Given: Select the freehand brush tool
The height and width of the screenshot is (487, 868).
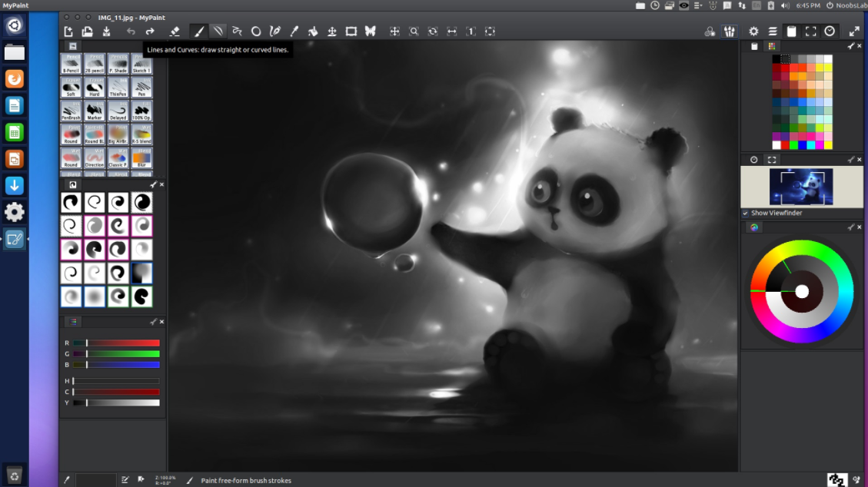Looking at the screenshot, I should pyautogui.click(x=198, y=31).
